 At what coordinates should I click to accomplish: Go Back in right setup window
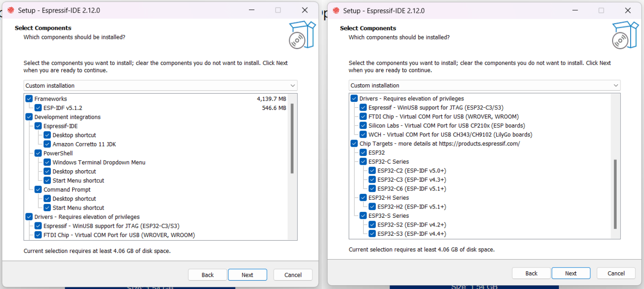pos(531,273)
